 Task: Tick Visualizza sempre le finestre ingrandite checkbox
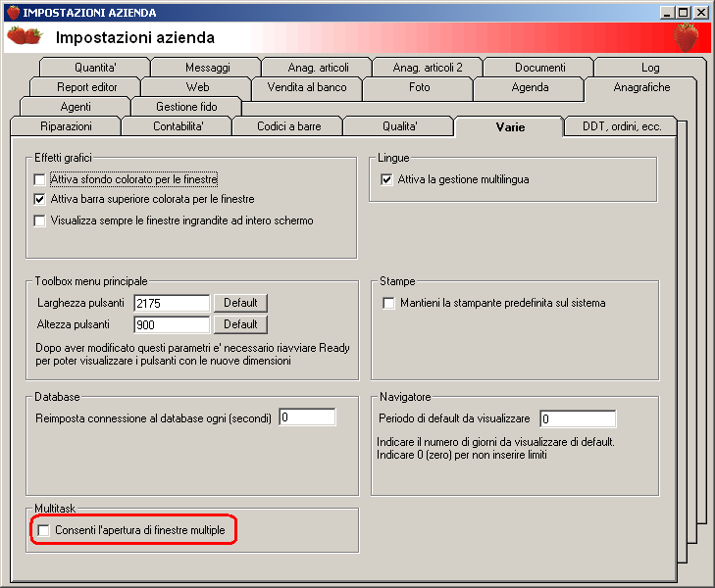(x=39, y=220)
